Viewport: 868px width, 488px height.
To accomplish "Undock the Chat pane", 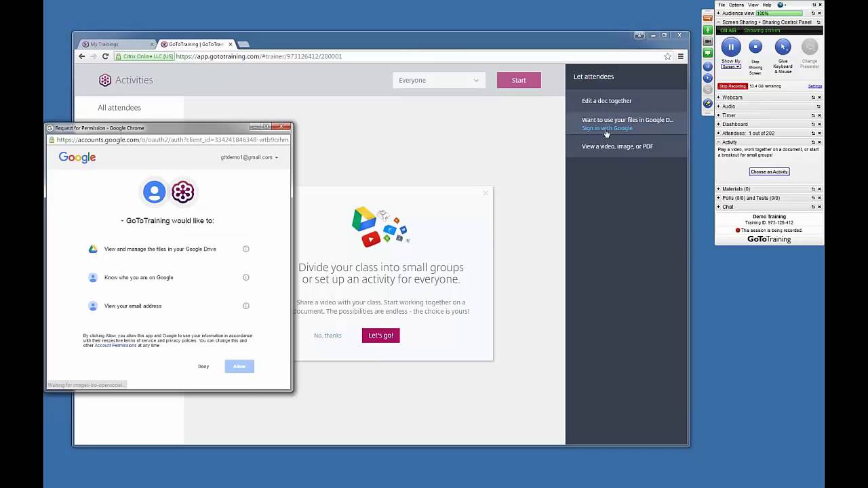I will (x=813, y=207).
